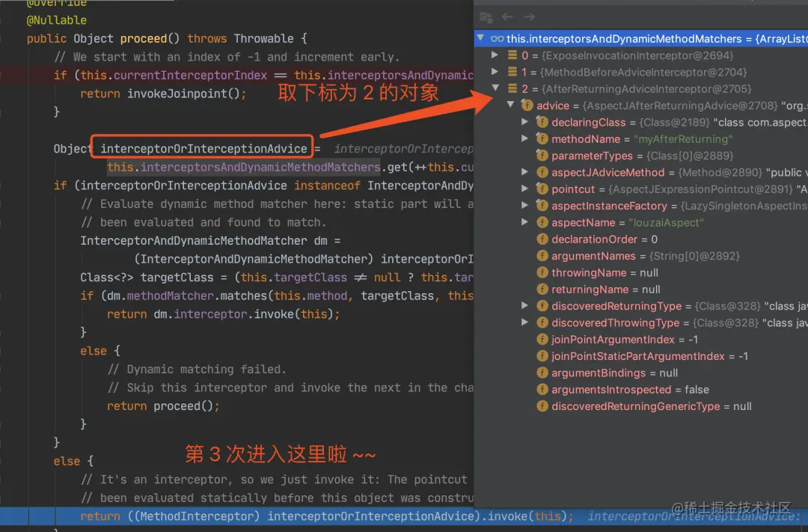Image resolution: width=808 pixels, height=532 pixels.
Task: Click field icon beside pointcut
Action: pos(542,189)
